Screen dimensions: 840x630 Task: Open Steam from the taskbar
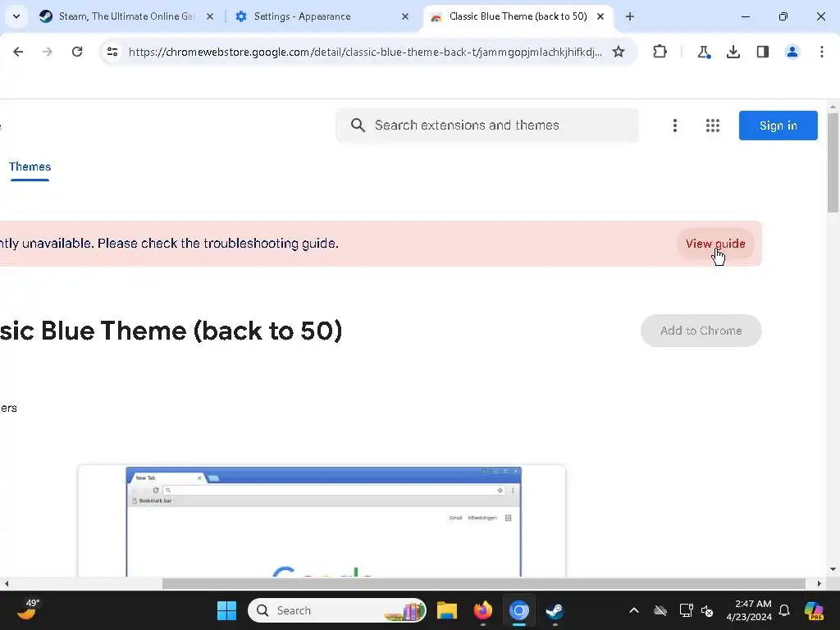point(555,610)
